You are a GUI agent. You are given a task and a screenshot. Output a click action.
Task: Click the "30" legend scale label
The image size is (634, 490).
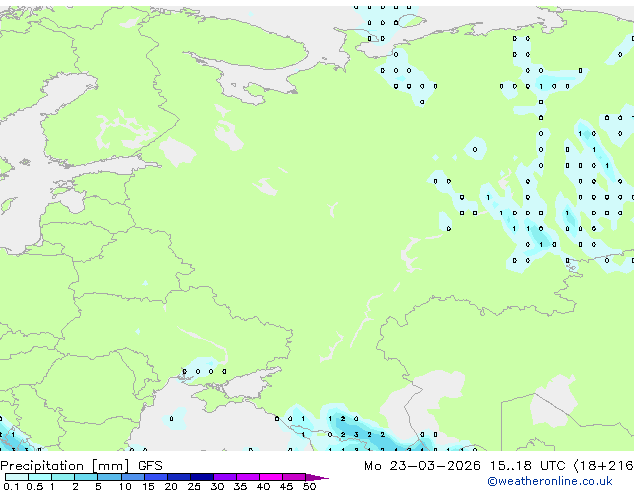point(217,486)
